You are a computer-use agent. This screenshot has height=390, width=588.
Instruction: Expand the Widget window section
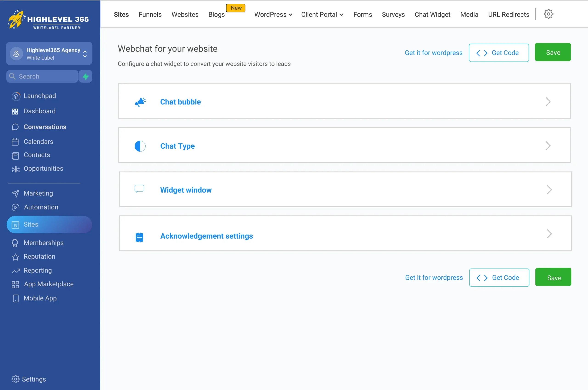(345, 189)
